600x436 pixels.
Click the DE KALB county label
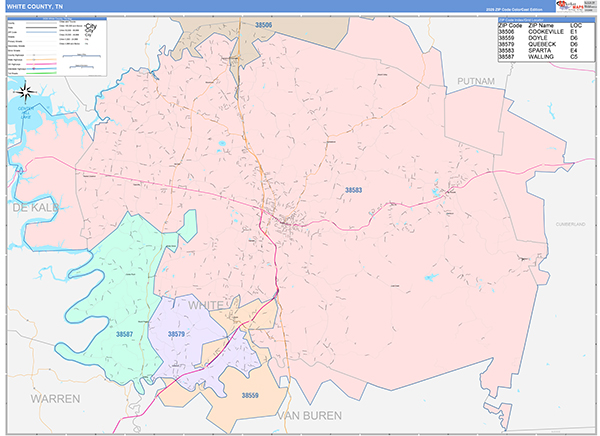click(36, 207)
